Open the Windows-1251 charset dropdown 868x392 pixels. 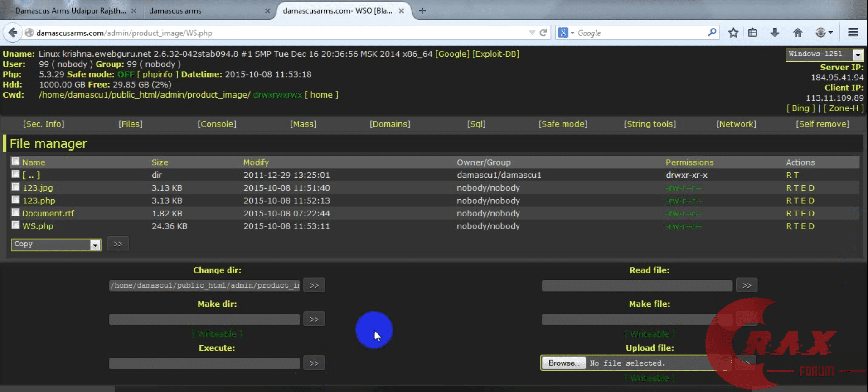coord(824,54)
